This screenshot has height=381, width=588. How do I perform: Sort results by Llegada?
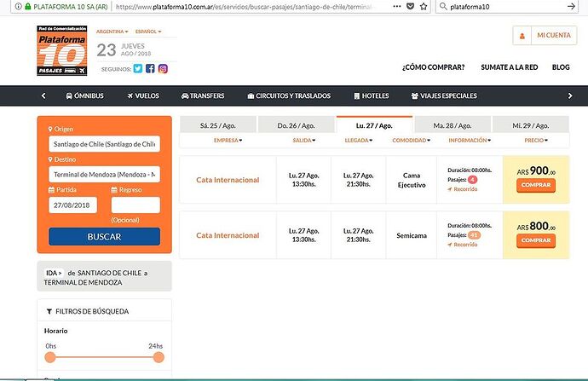[x=359, y=141]
